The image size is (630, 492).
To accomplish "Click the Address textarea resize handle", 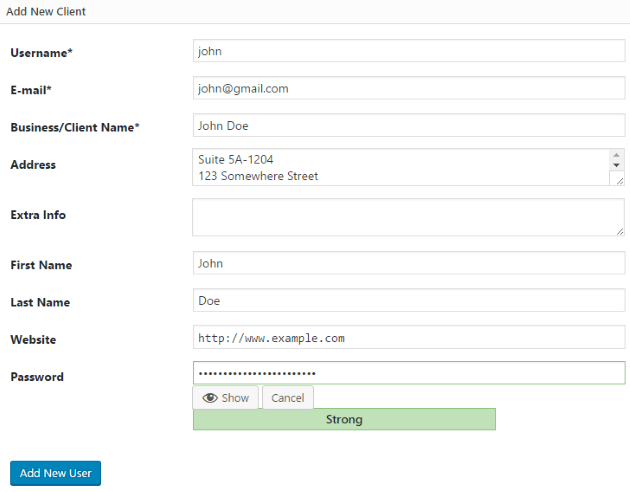I will [620, 181].
